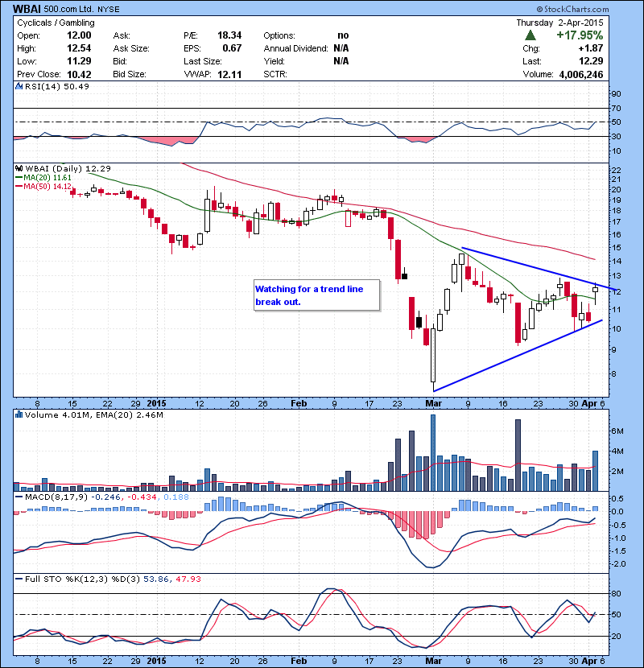
Task: Click the Prev Close value 10.42
Action: point(79,74)
